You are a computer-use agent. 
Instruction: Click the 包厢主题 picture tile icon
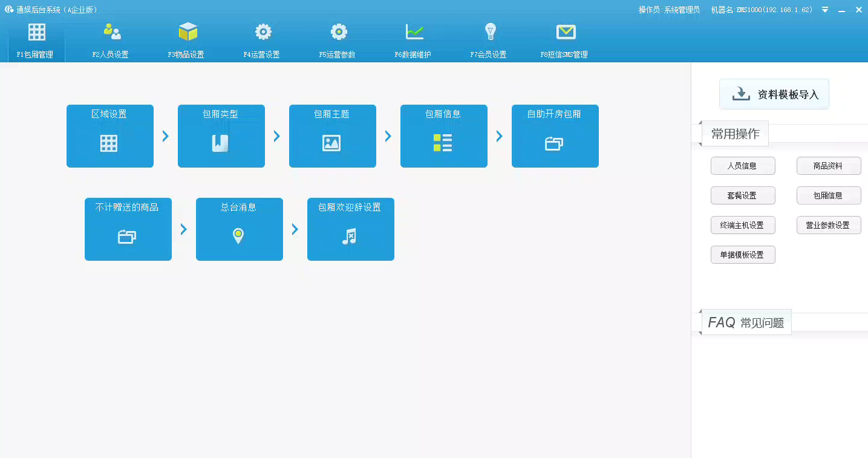331,143
